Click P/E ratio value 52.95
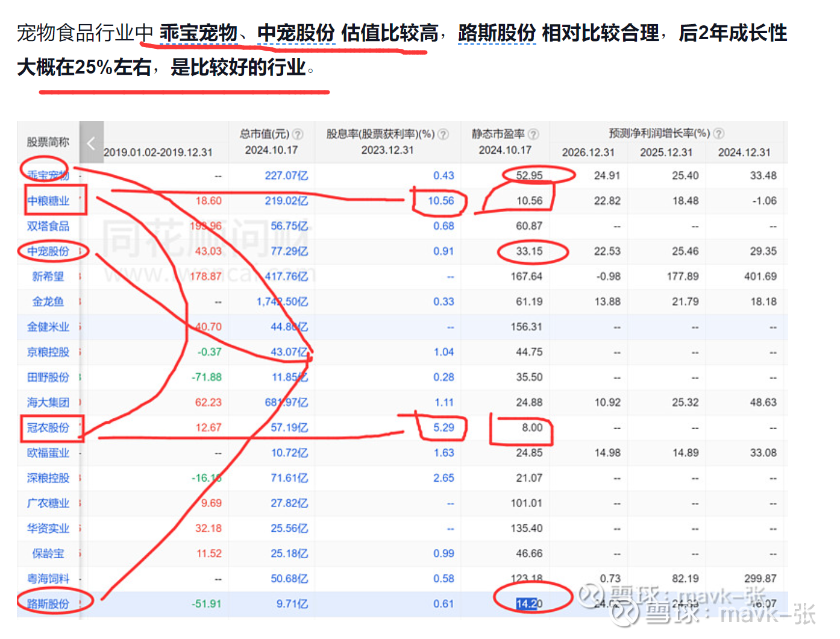840x639 pixels. [x=529, y=175]
